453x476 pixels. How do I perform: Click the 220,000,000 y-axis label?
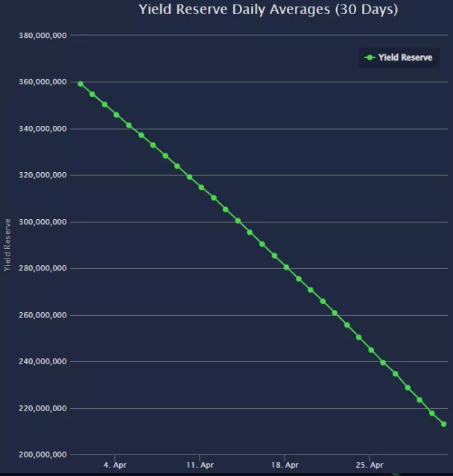coord(42,408)
